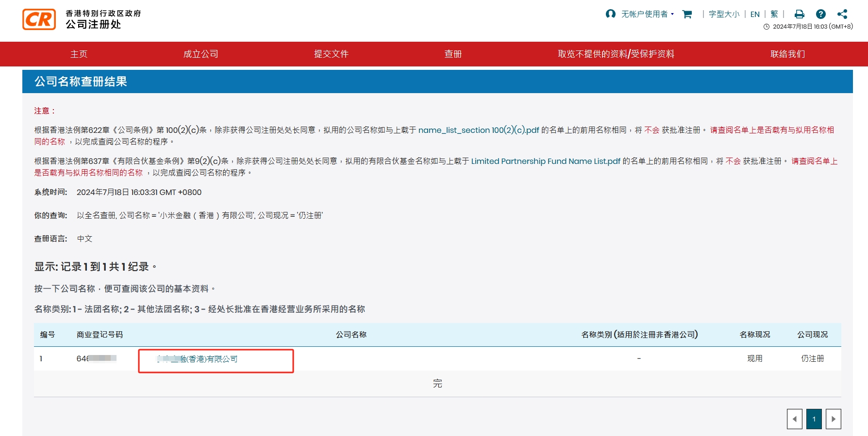Go to next page arrow
Image resolution: width=868 pixels, height=436 pixels.
point(834,419)
